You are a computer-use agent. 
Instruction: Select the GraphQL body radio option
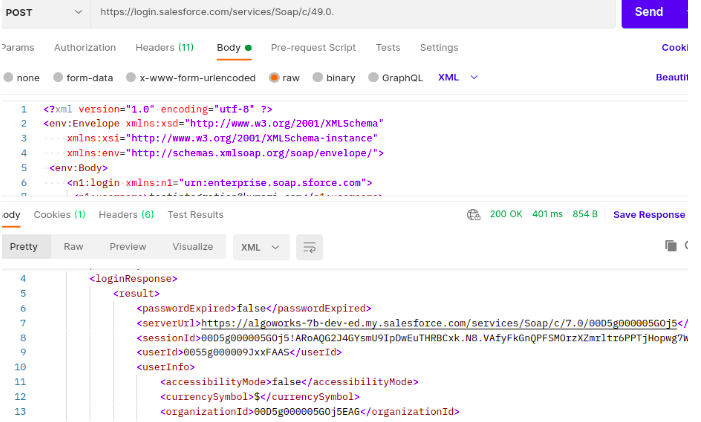click(374, 78)
